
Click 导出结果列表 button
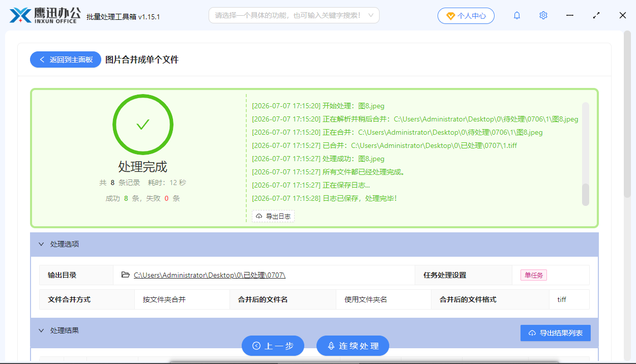pyautogui.click(x=556, y=333)
